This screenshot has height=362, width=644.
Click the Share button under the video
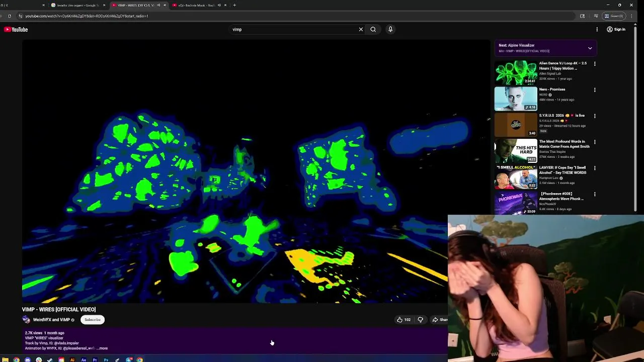(439, 319)
